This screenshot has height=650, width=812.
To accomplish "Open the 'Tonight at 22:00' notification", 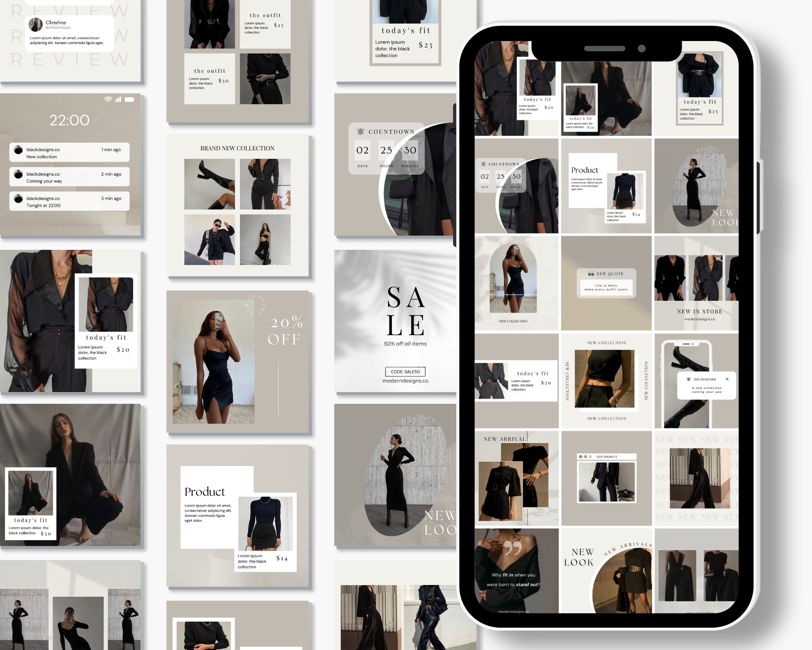I will [69, 201].
